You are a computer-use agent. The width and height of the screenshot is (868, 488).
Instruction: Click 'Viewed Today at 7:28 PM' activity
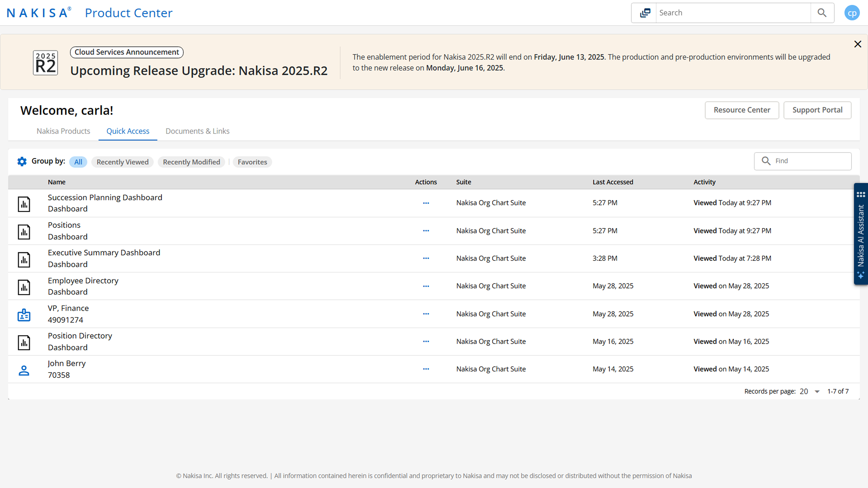(x=732, y=258)
